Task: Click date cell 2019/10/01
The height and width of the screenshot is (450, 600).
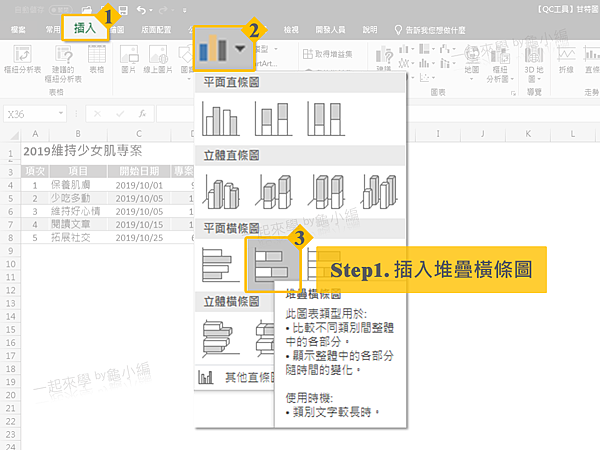Action: pyautogui.click(x=139, y=185)
